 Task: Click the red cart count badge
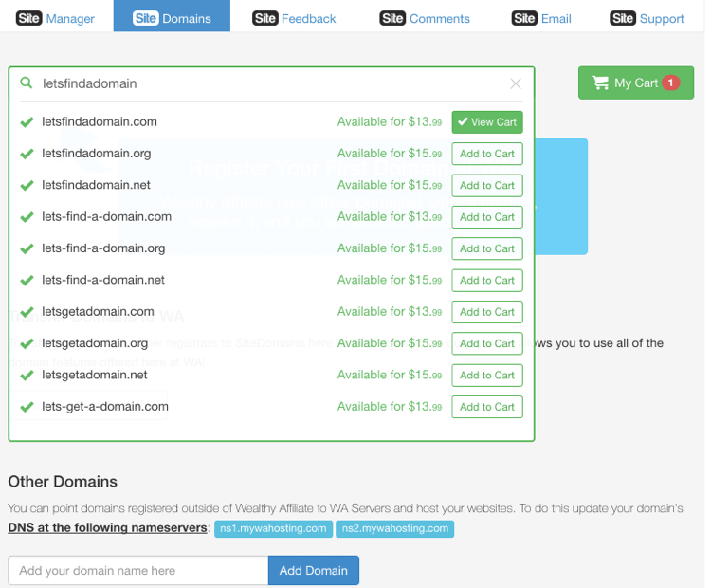coord(670,83)
